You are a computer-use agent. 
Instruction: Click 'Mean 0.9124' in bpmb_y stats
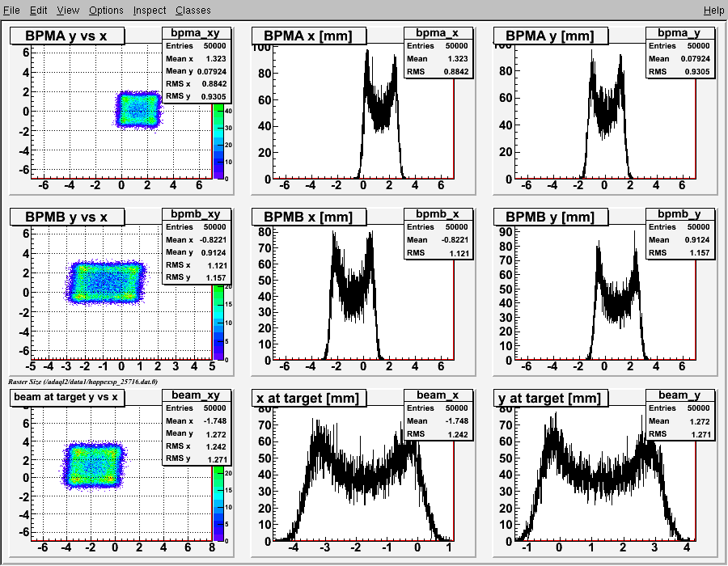point(679,239)
